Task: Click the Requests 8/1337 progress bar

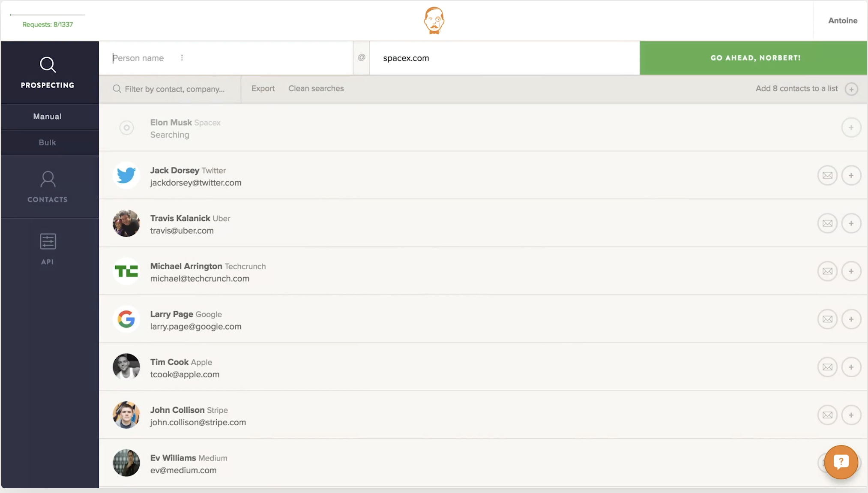Action: pyautogui.click(x=48, y=15)
